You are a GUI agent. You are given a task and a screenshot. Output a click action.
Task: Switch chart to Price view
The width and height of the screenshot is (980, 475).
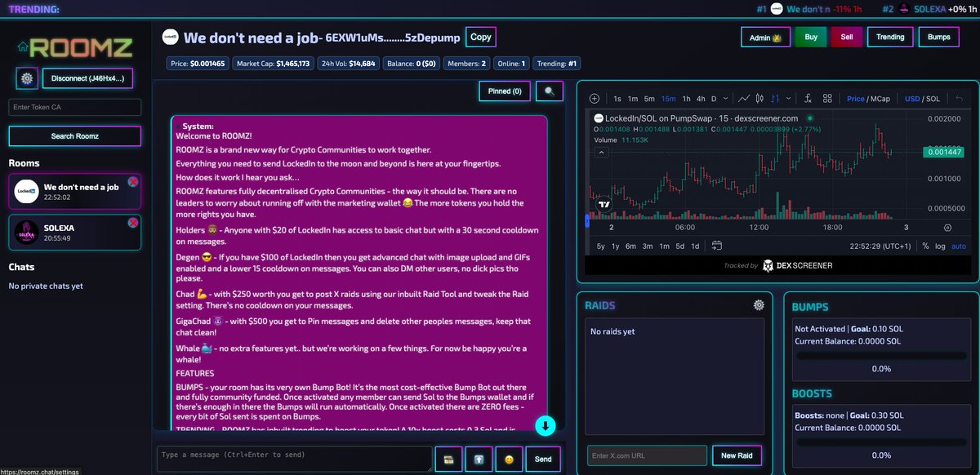855,99
